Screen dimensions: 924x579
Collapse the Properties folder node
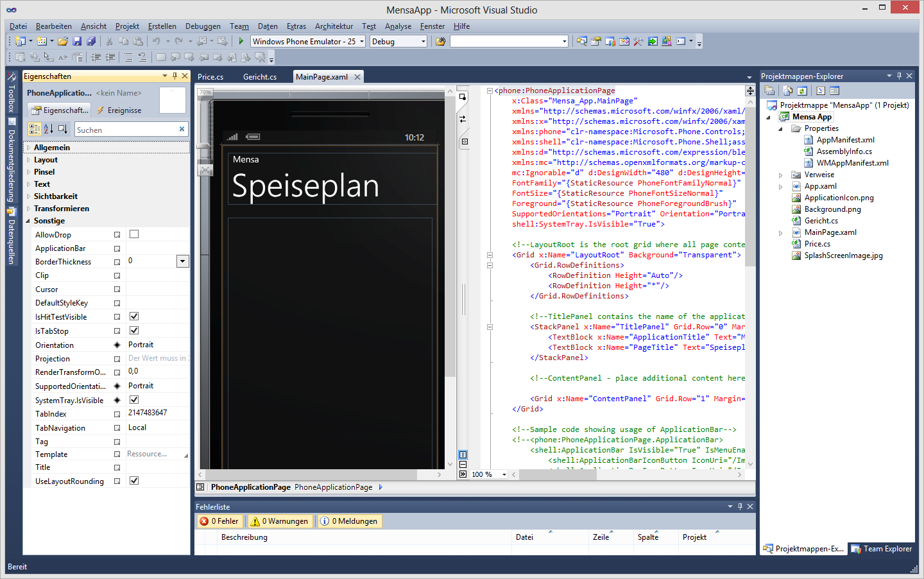click(x=781, y=128)
